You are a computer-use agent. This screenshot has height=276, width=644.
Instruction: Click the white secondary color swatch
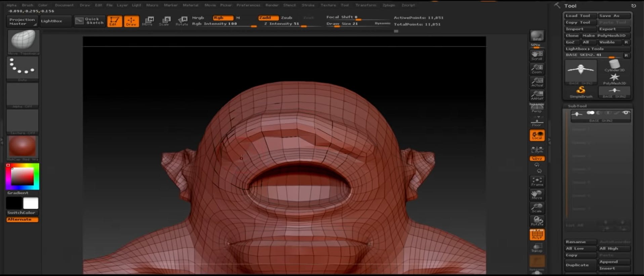(31, 203)
